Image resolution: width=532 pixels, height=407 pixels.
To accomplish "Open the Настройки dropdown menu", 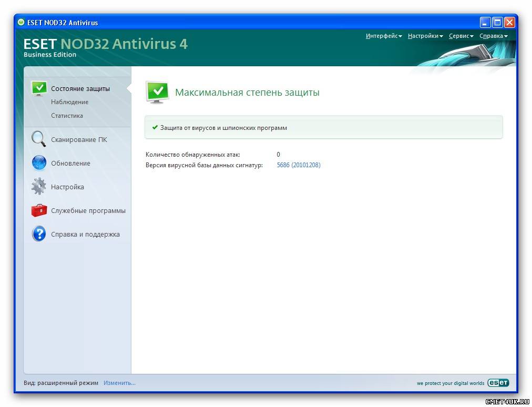I will point(425,36).
